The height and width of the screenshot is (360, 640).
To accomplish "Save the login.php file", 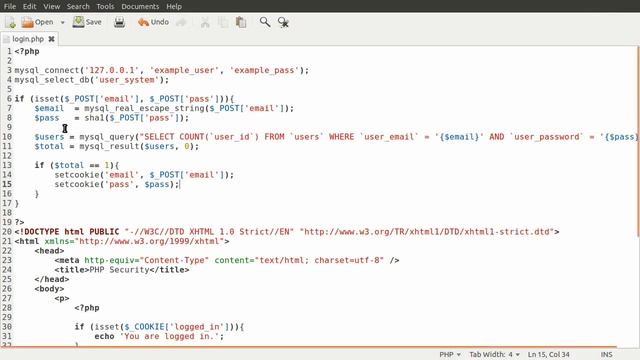I will [x=87, y=22].
